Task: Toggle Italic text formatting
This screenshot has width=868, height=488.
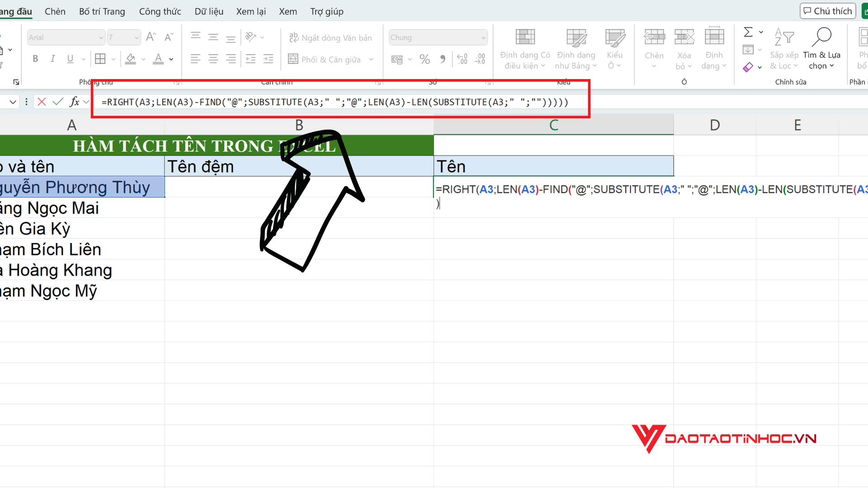Action: click(x=53, y=59)
